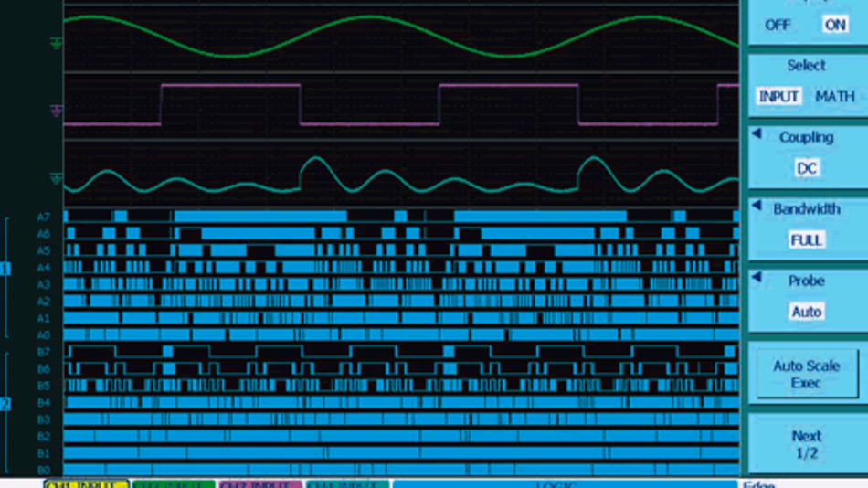
Task: Select logic group 2 bracket marker
Action: pyautogui.click(x=5, y=403)
